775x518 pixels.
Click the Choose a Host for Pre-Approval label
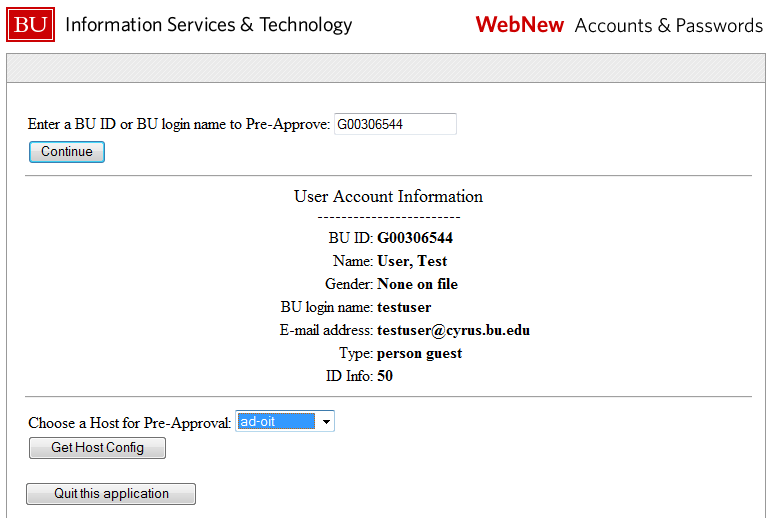pyautogui.click(x=129, y=423)
